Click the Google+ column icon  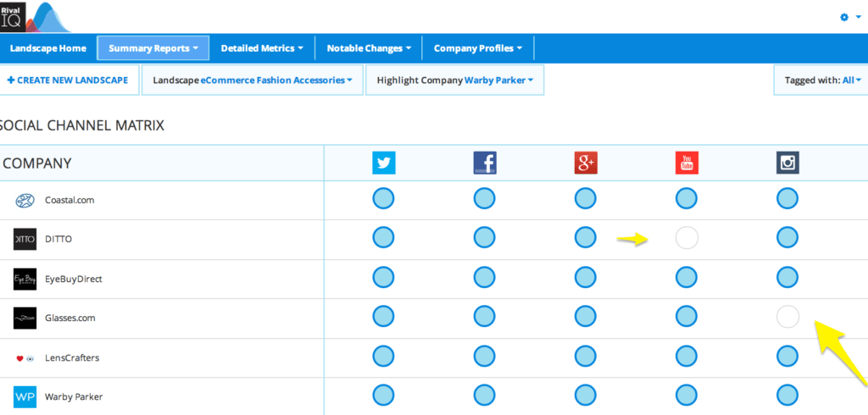coord(586,163)
